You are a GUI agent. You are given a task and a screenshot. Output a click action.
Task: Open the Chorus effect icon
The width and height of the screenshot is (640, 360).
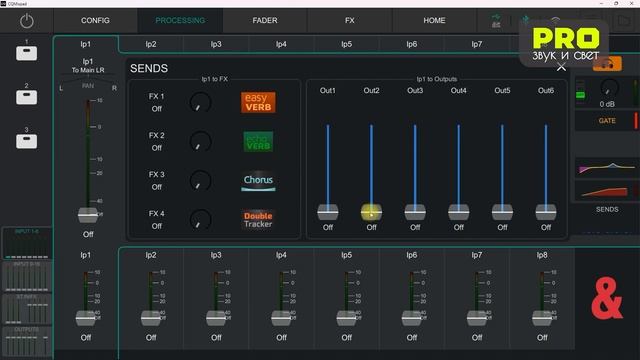click(258, 181)
